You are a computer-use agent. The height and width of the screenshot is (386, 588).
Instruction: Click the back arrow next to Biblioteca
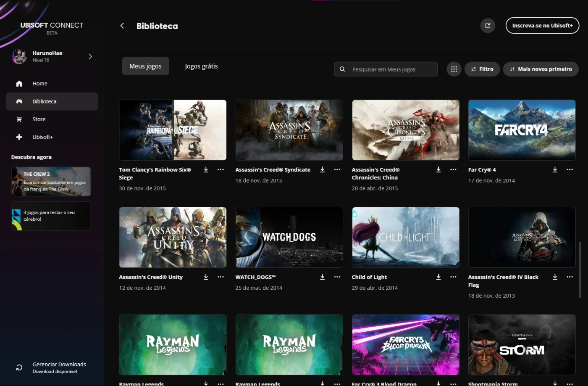122,26
